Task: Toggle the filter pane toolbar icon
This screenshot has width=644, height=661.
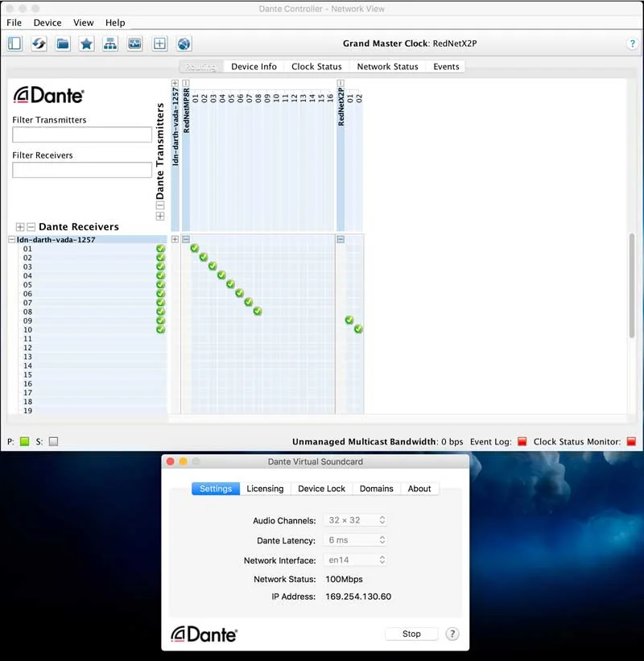Action: click(x=14, y=43)
